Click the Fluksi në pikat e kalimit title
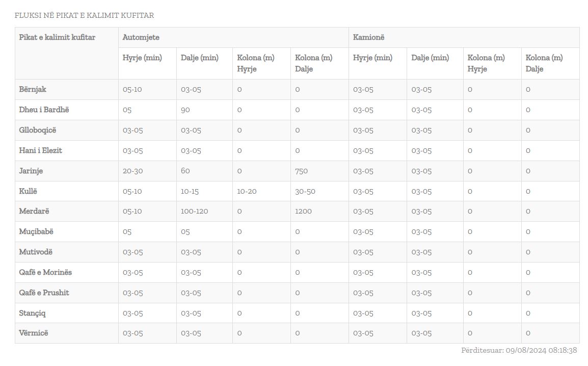 (x=85, y=15)
